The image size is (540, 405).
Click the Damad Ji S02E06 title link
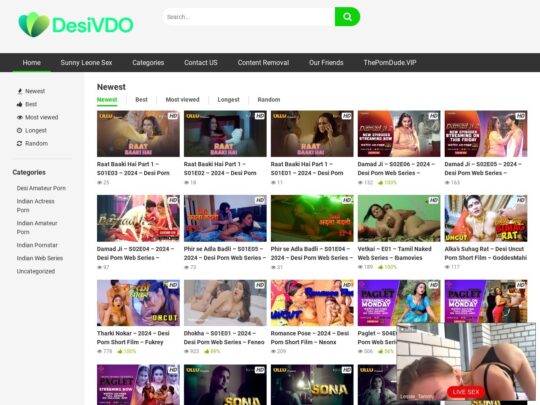click(x=396, y=169)
